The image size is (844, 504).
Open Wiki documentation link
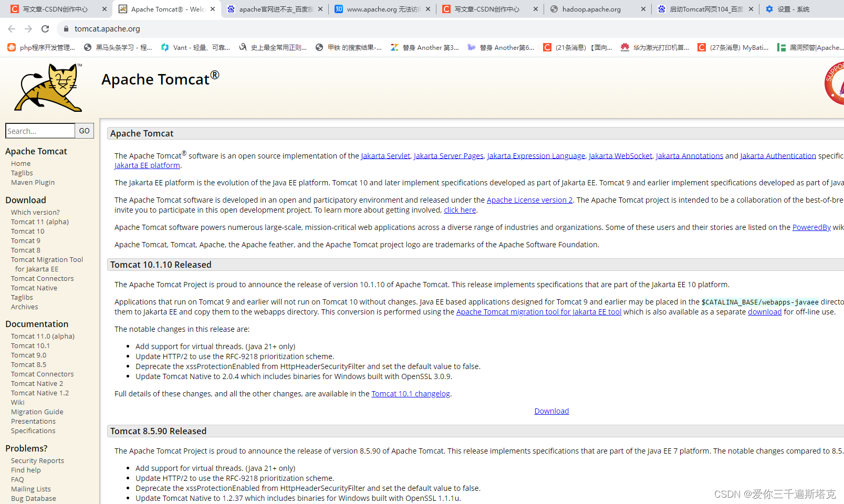[18, 402]
